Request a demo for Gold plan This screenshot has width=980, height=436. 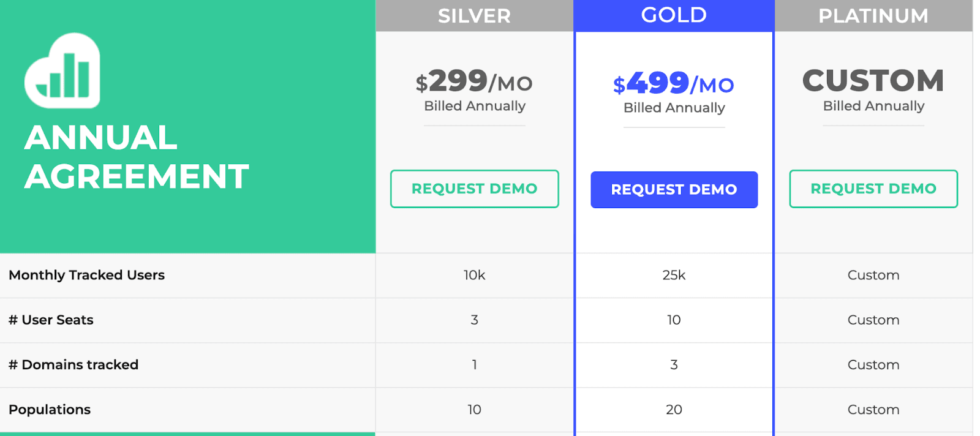pyautogui.click(x=674, y=190)
